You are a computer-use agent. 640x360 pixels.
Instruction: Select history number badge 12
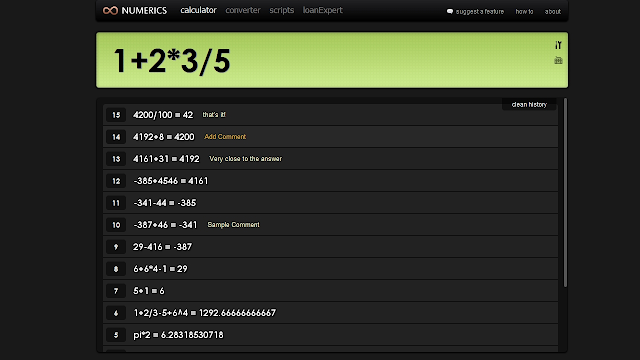point(116,181)
